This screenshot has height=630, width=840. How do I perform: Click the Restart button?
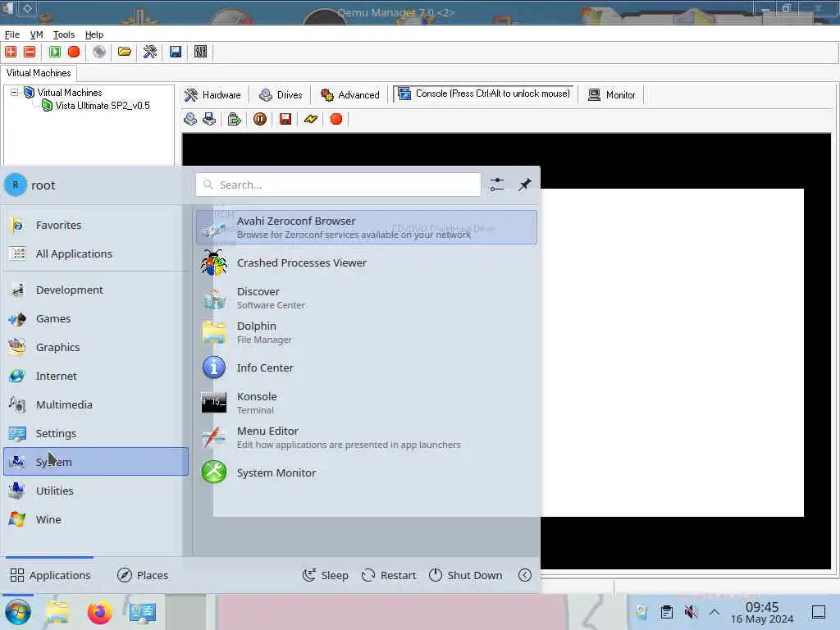(x=389, y=575)
